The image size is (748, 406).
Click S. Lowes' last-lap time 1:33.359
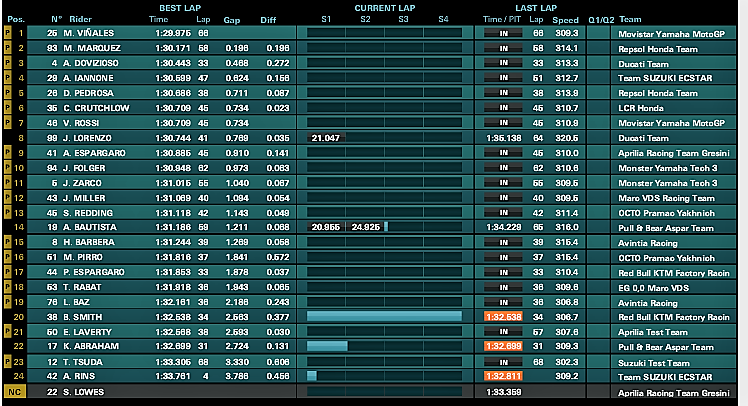click(504, 392)
